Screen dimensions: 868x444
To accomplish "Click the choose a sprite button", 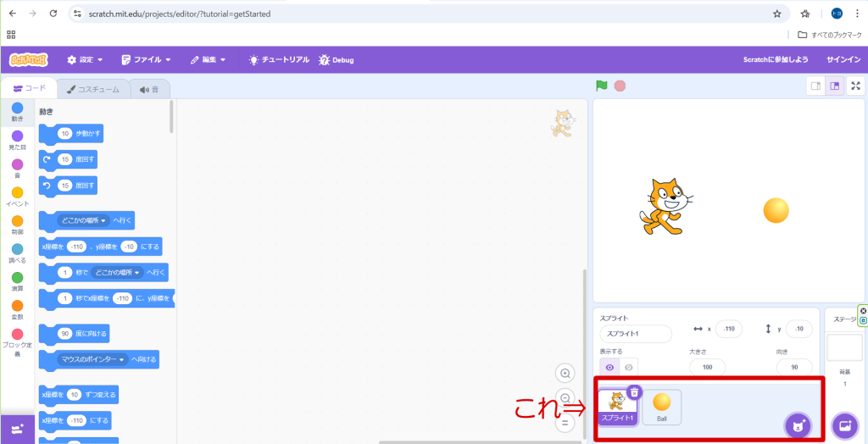I will click(x=797, y=425).
